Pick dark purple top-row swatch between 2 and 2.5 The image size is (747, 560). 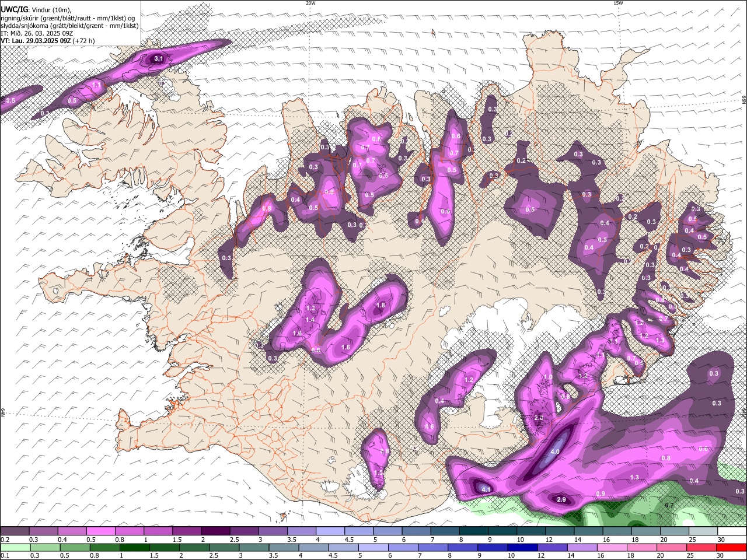pos(215,531)
